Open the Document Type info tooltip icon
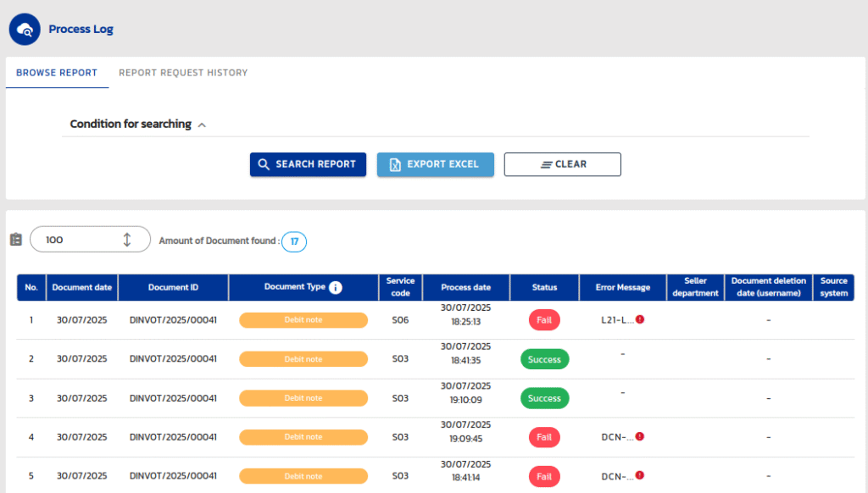Image resolution: width=868 pixels, height=493 pixels. pyautogui.click(x=336, y=286)
